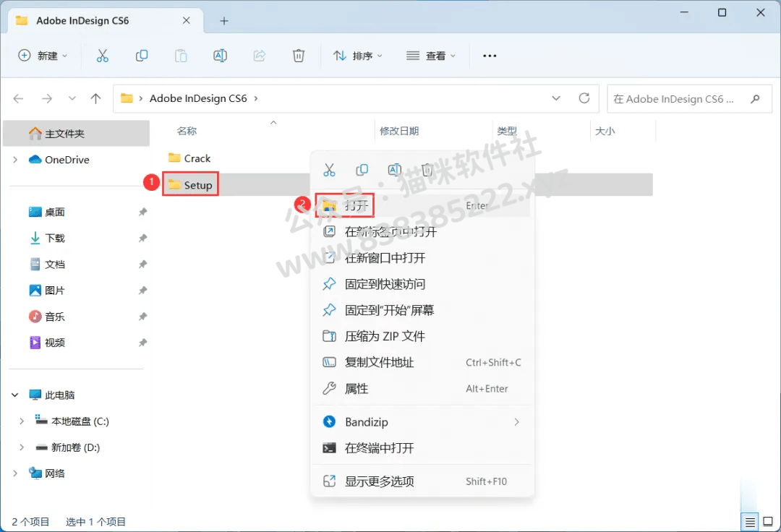Expand the OneDrive tree node
781x532 pixels.
15,160
